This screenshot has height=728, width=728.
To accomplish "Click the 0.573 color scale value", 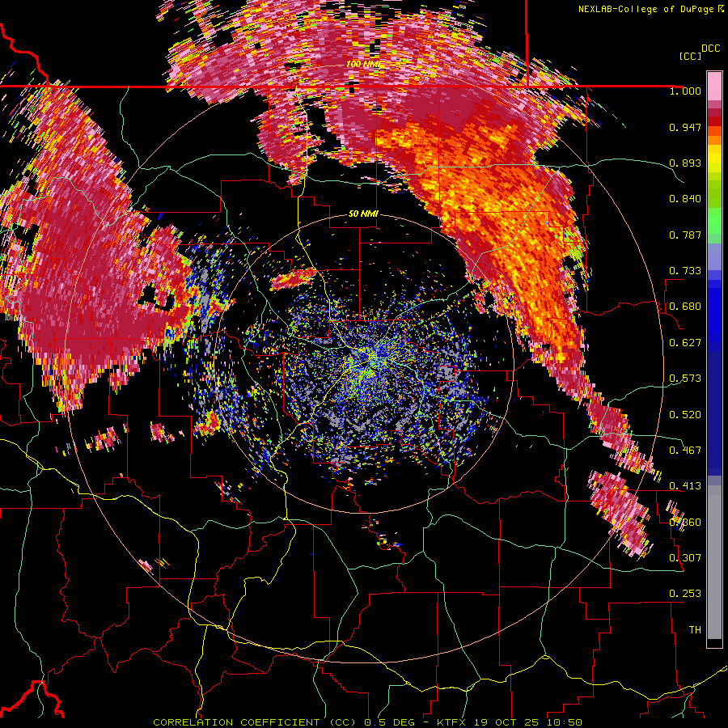I will point(685,379).
